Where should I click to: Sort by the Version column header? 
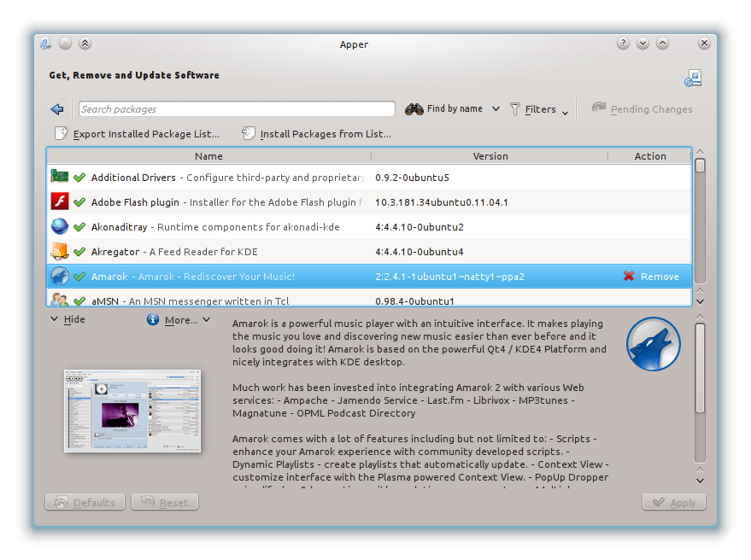click(x=490, y=156)
